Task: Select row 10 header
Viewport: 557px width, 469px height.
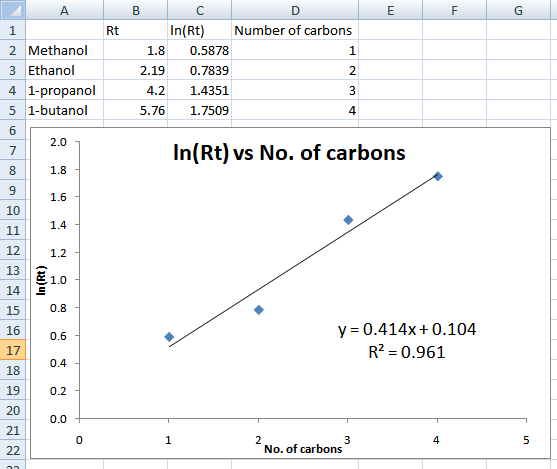Action: pos(13,210)
